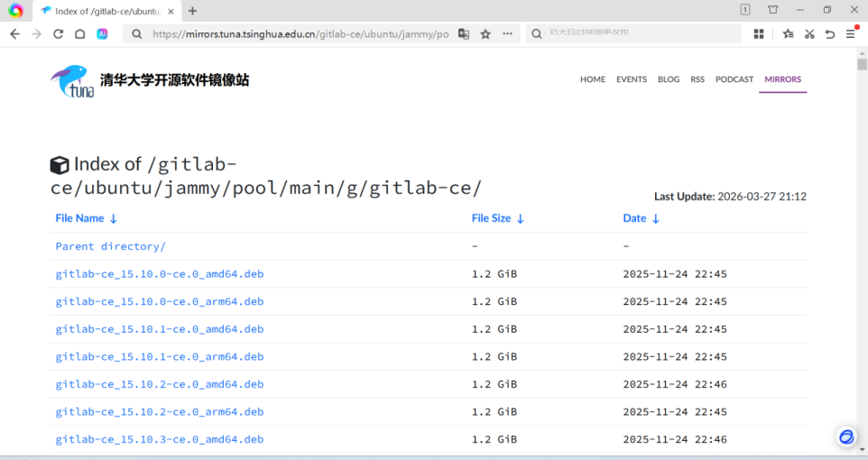Open the RSS menu item

pos(697,79)
